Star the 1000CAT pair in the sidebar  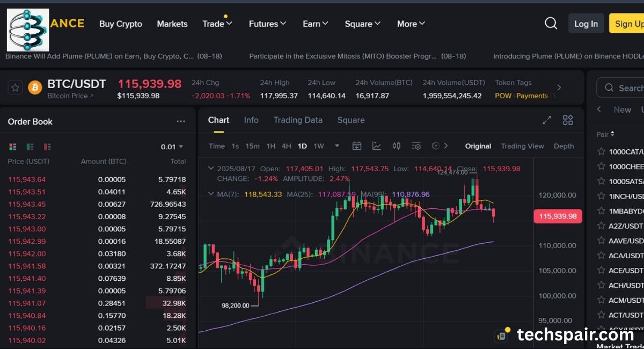coord(601,152)
